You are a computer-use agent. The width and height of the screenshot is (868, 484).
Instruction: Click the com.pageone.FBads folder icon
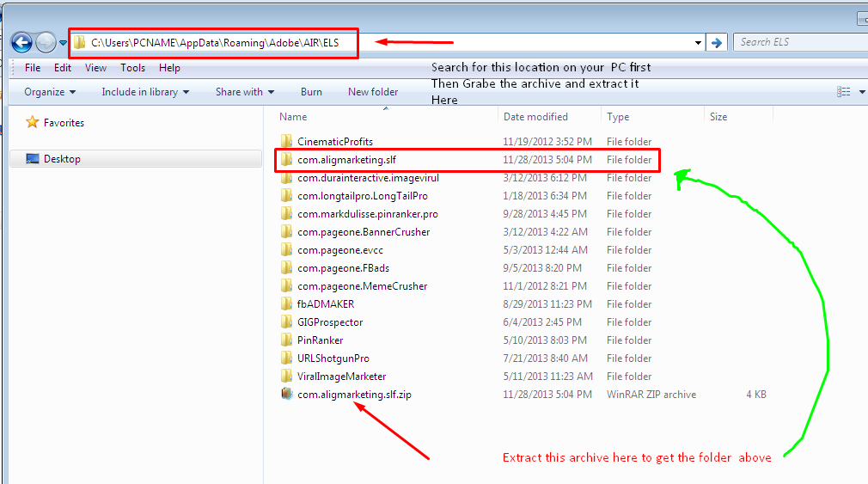coord(286,268)
